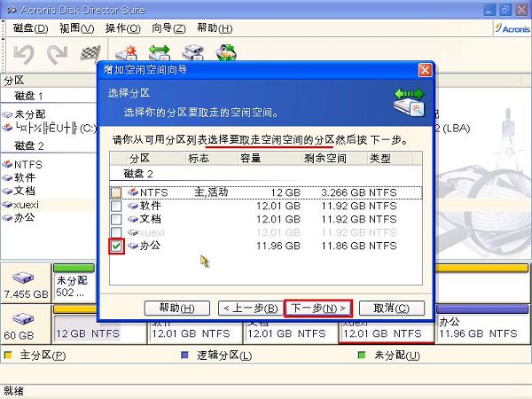This screenshot has height=399, width=532.
Task: Check the 文档 partition checkbox
Action: coord(116,219)
